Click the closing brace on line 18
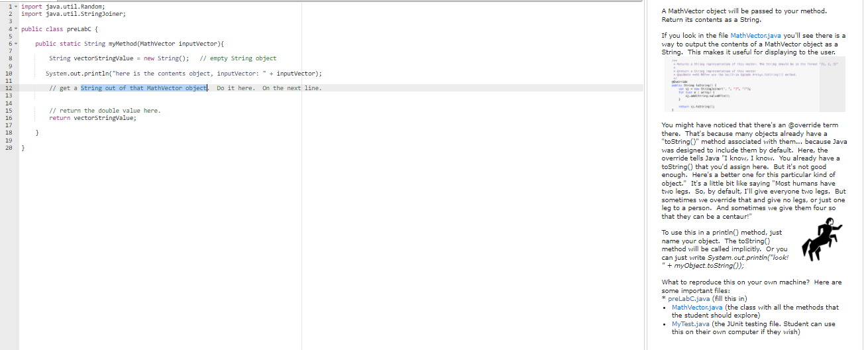Screen dimensions: 868x350 [37, 132]
